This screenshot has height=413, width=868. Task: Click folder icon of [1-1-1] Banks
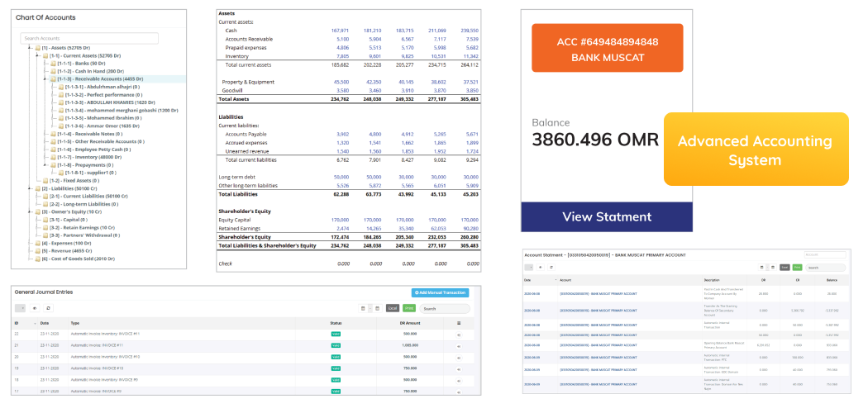click(x=53, y=64)
